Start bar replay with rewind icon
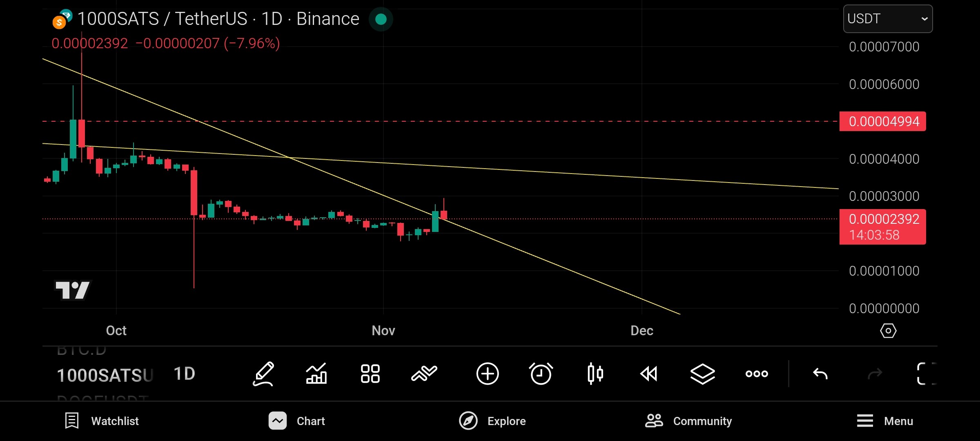The height and width of the screenshot is (441, 980). [649, 374]
